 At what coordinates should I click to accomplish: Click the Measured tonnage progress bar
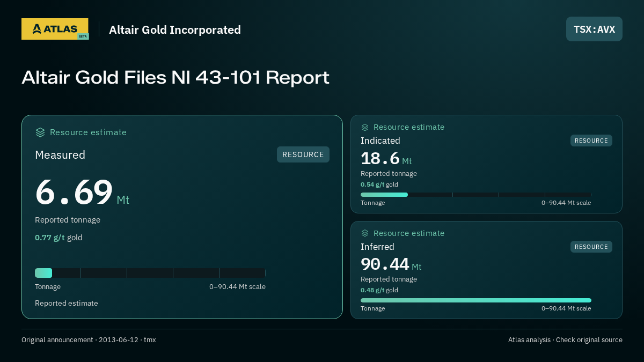click(x=150, y=273)
